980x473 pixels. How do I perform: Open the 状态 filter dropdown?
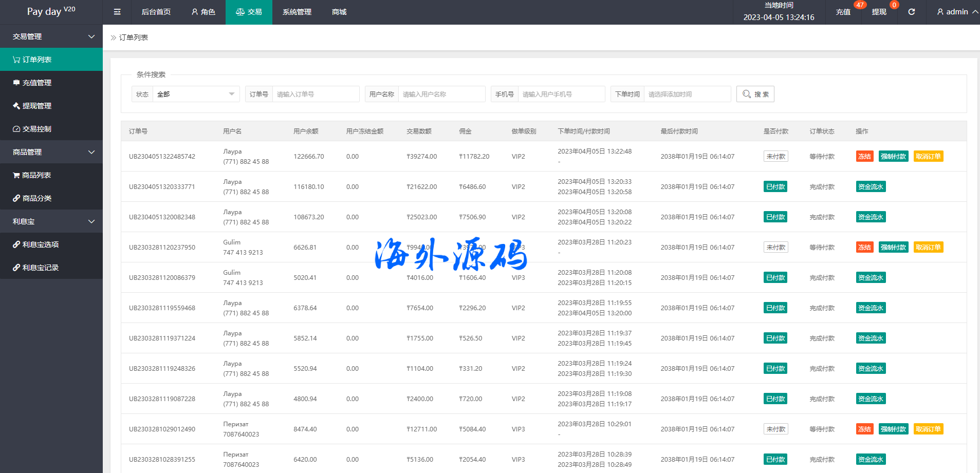(x=196, y=94)
